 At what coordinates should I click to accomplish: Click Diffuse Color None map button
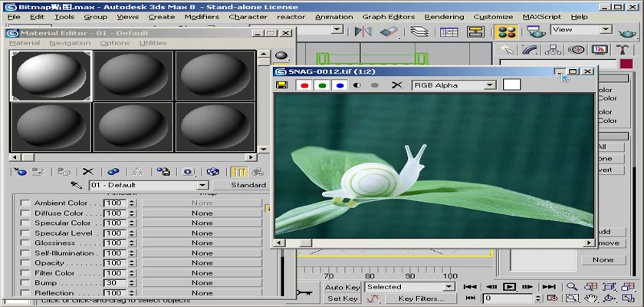tap(202, 213)
